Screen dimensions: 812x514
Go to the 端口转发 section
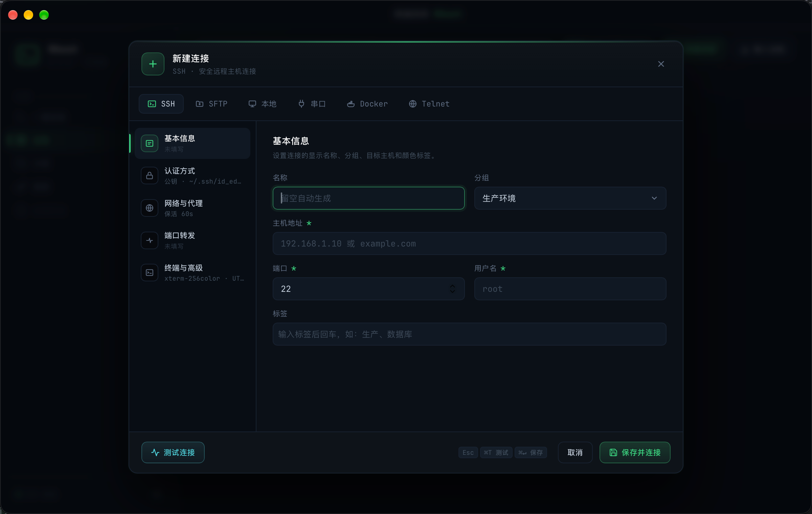pos(193,240)
